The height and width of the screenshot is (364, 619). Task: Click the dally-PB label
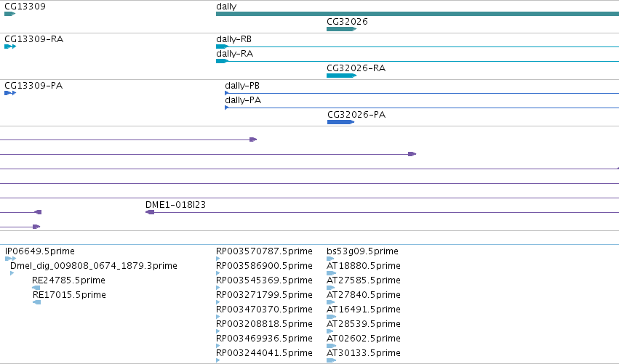(x=242, y=86)
